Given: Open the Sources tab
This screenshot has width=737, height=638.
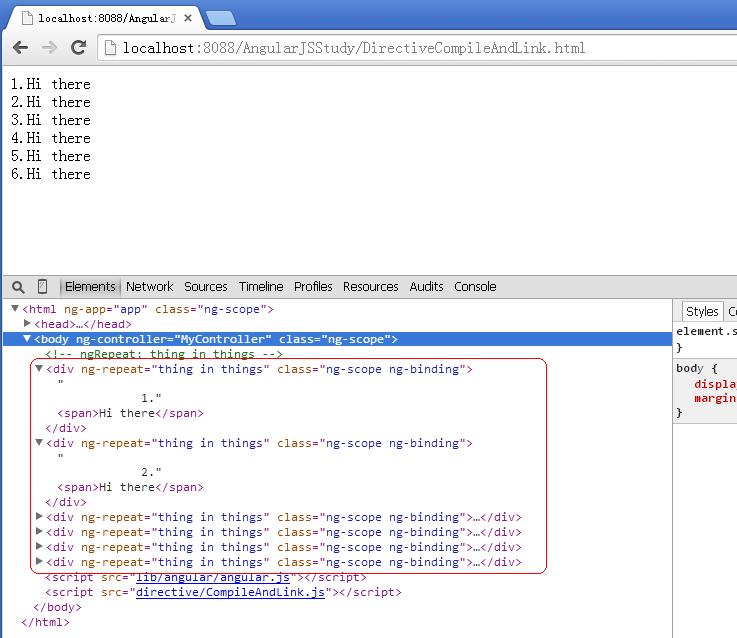Looking at the screenshot, I should [x=205, y=286].
